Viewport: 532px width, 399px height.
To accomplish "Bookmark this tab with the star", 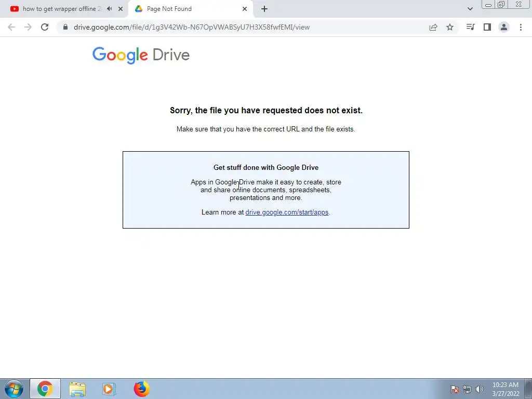I will 450,27.
